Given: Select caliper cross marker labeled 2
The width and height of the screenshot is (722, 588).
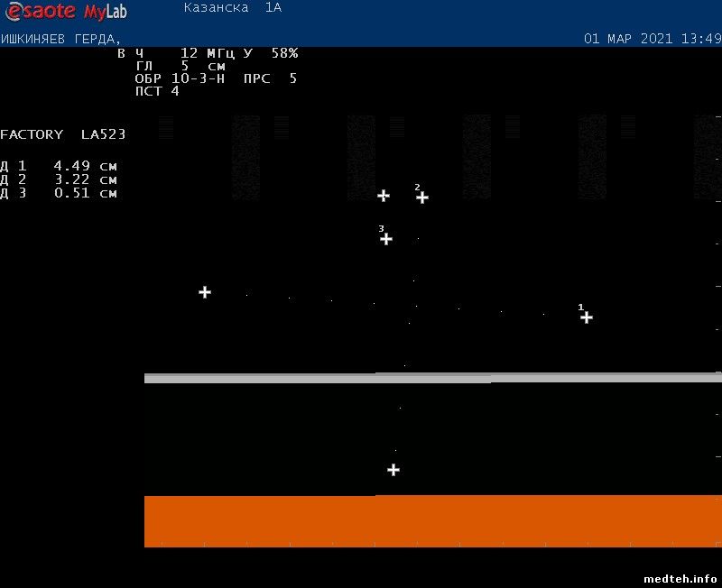Looking at the screenshot, I should (422, 198).
